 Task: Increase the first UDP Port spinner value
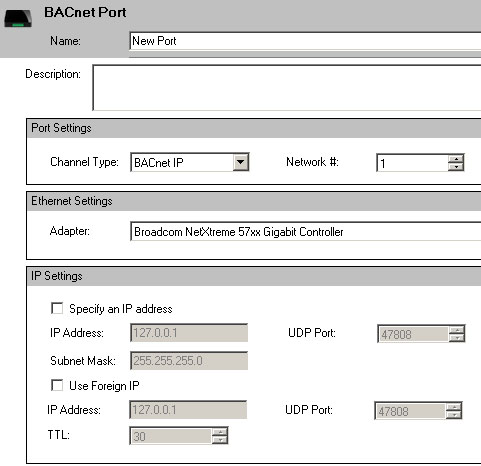click(x=457, y=330)
